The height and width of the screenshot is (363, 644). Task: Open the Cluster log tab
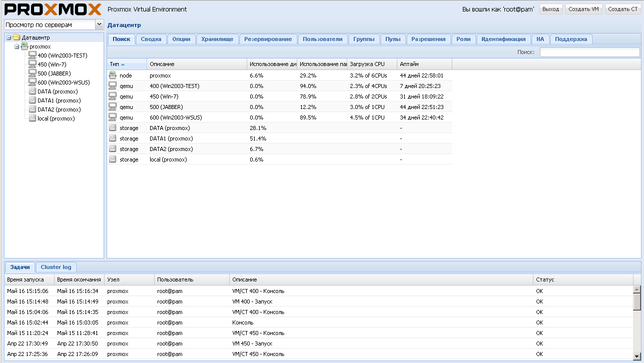click(56, 267)
